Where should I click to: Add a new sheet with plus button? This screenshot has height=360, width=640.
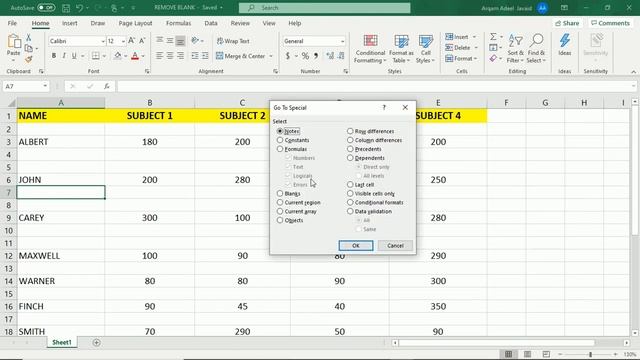[x=96, y=342]
